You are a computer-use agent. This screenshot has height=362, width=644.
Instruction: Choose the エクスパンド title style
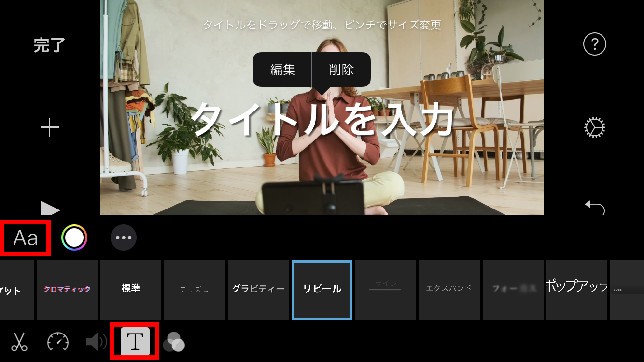click(449, 290)
